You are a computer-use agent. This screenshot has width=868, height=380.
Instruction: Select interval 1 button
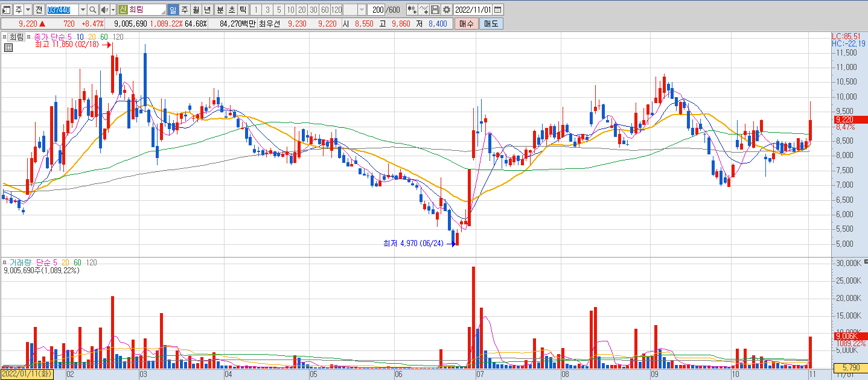click(255, 10)
